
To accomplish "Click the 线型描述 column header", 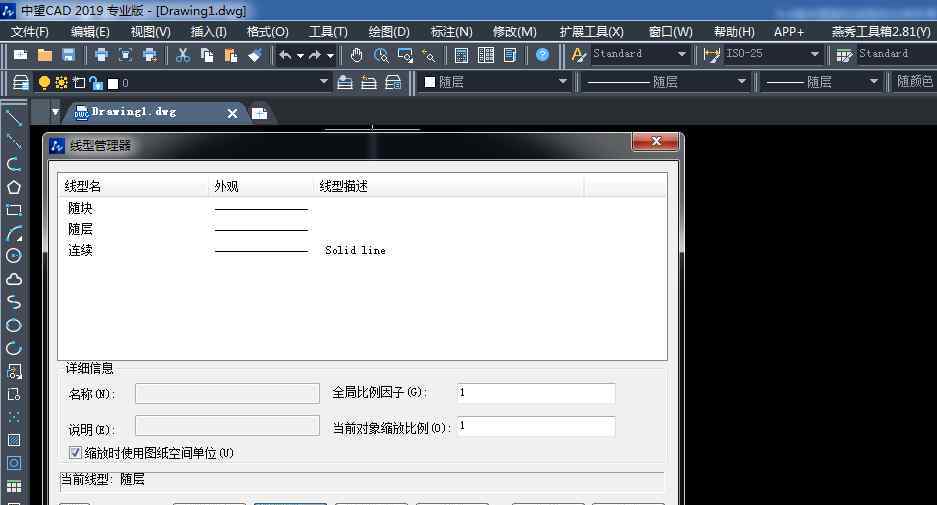I will [x=447, y=186].
